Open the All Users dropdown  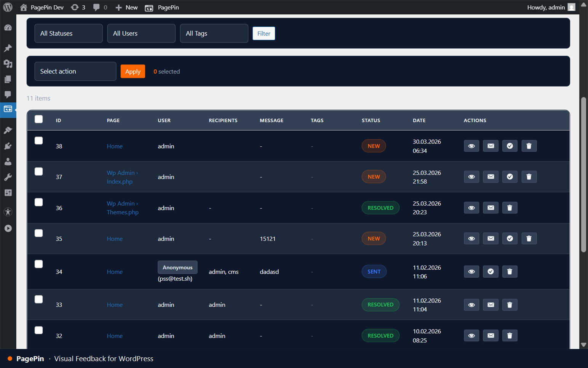pos(141,33)
